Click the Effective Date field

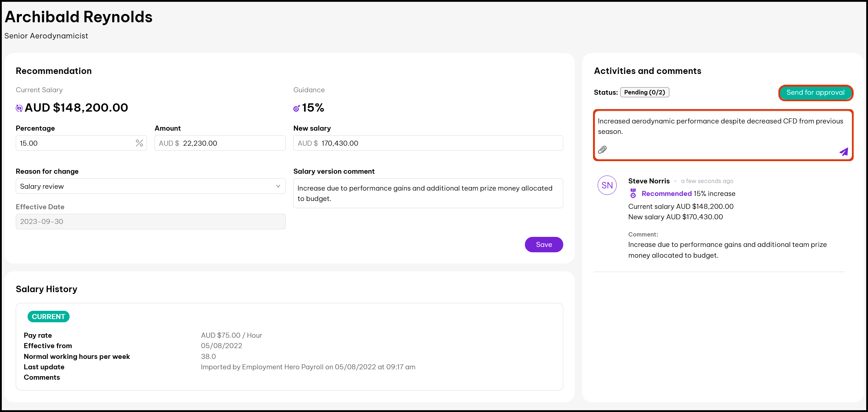(x=150, y=221)
